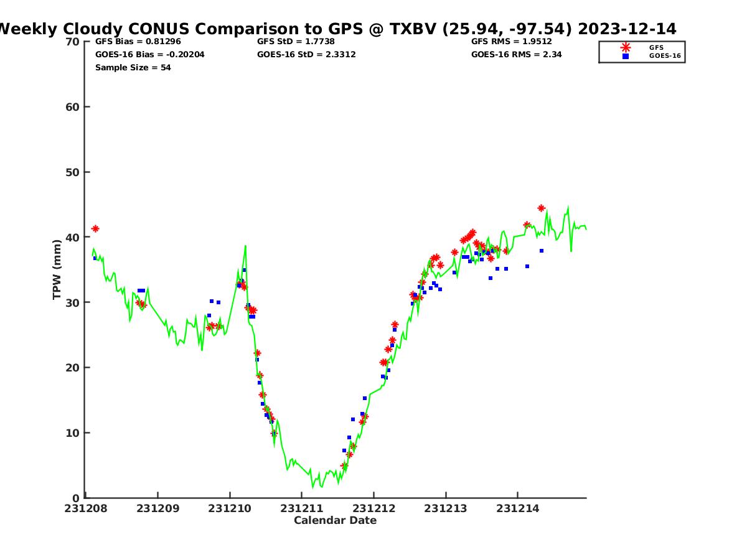This screenshot has height=560, width=747.
Task: Click the GFS RMS = 1.9512 text
Action: click(x=511, y=42)
